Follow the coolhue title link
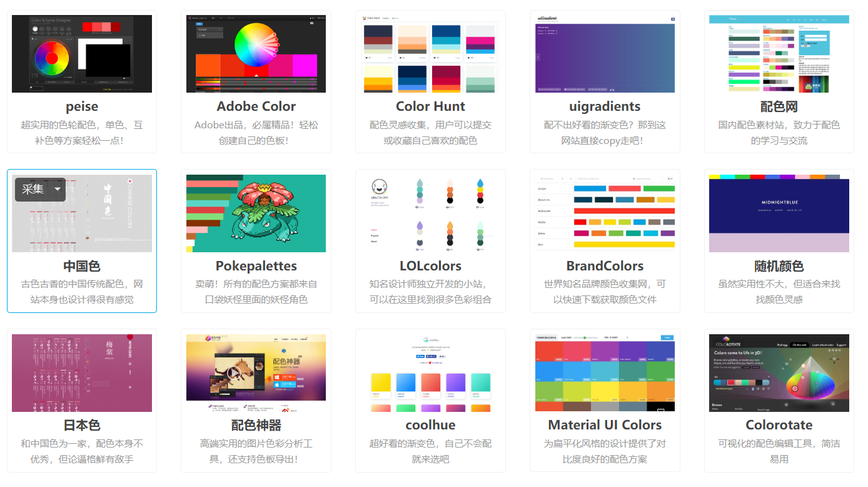Viewport: 868px width, 487px height. click(x=431, y=425)
